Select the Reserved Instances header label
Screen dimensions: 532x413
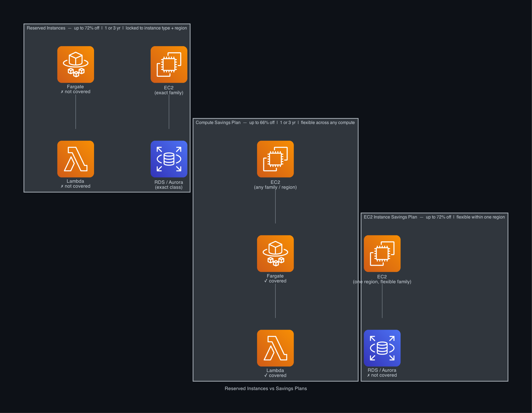(46, 28)
